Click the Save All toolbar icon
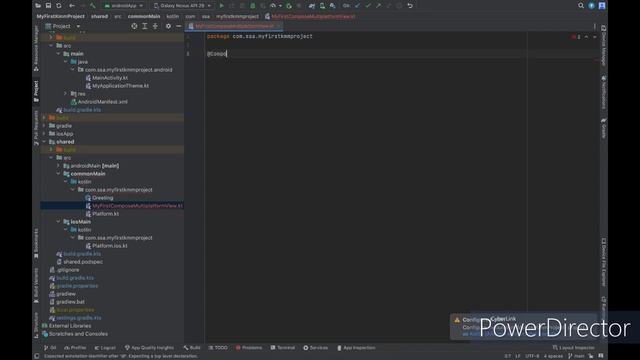The width and height of the screenshot is (640, 360). pos(48,6)
